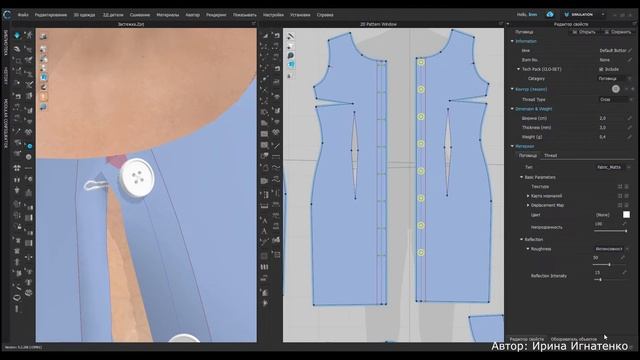Open the Редактирование menu
This screenshot has width=640, height=360.
tap(51, 15)
